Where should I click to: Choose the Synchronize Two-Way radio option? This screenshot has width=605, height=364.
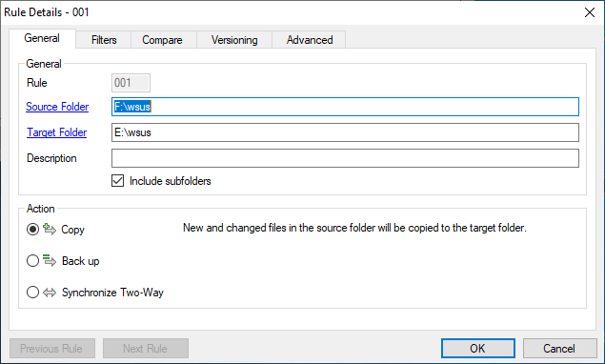coord(32,293)
